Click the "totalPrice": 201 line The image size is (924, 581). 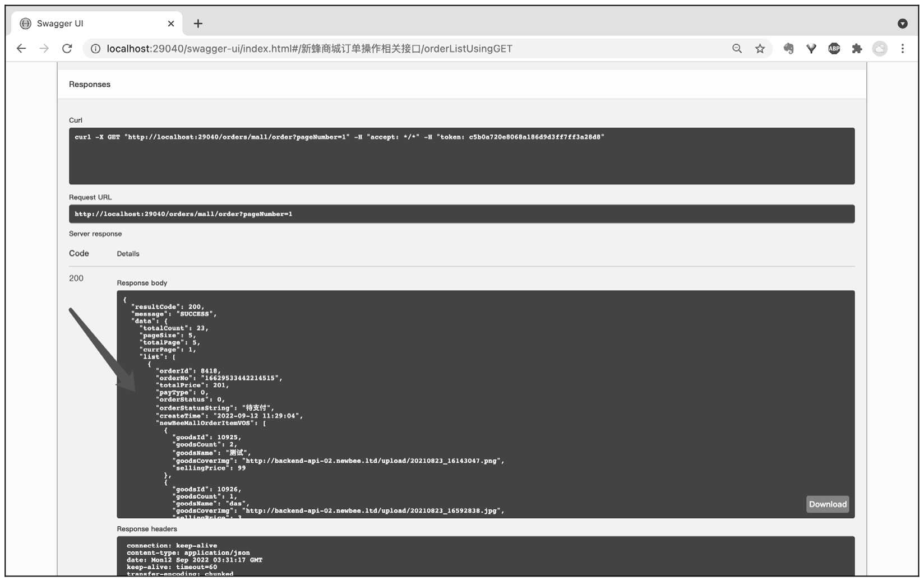click(x=192, y=385)
